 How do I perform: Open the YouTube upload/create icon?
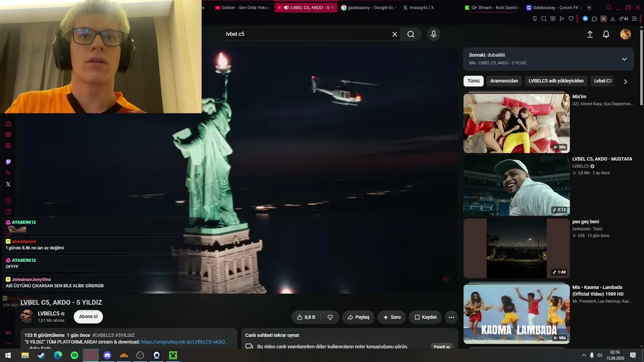click(x=590, y=34)
